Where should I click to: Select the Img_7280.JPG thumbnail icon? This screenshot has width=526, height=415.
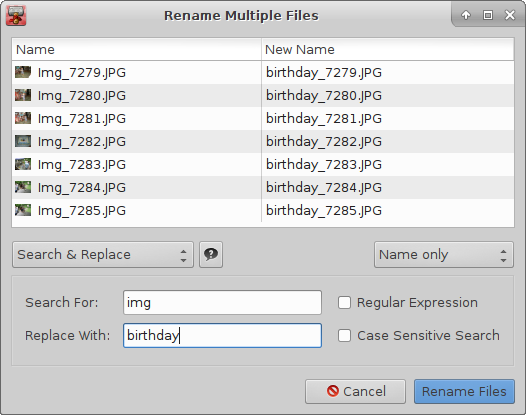pyautogui.click(x=23, y=95)
